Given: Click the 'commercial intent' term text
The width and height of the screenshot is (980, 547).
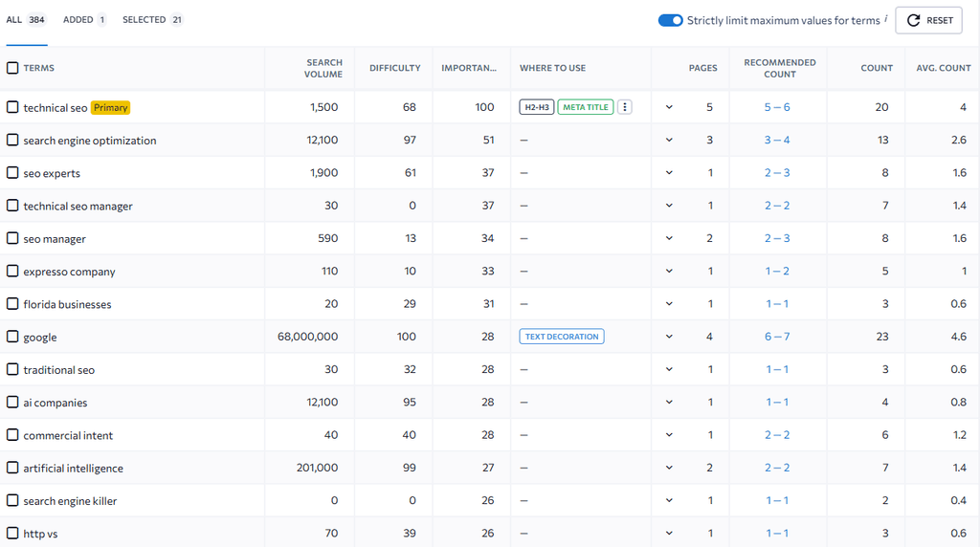Looking at the screenshot, I should click(x=68, y=435).
